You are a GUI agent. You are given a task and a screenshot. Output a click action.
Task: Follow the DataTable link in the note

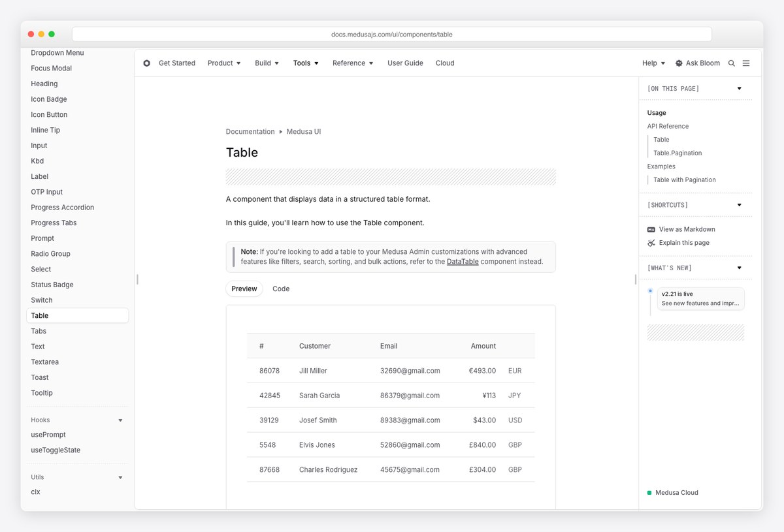point(463,262)
